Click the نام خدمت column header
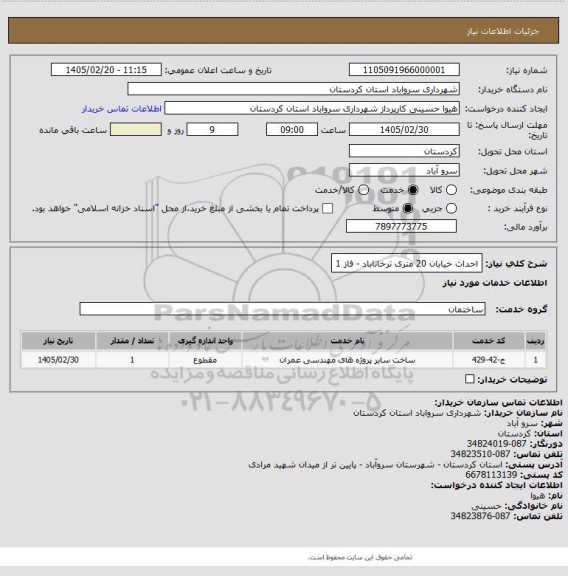This screenshot has height=576, width=568. [x=347, y=341]
